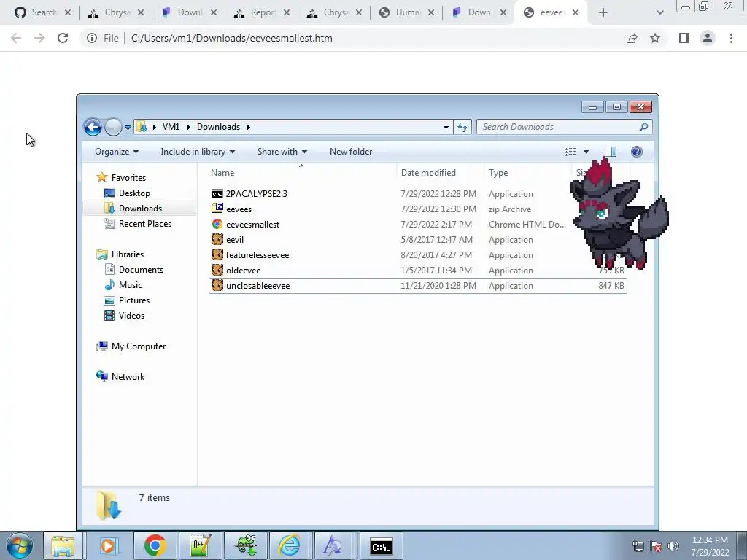Screen dimensions: 747x560
Task: Click the unclosableeevee file icon
Action: 217,285
